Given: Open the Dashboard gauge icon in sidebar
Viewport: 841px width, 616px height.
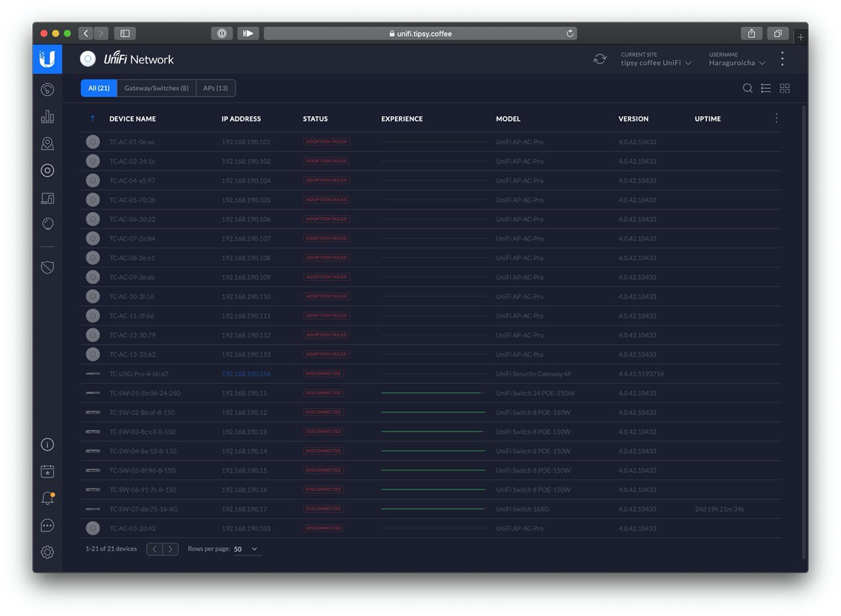Looking at the screenshot, I should [x=47, y=90].
